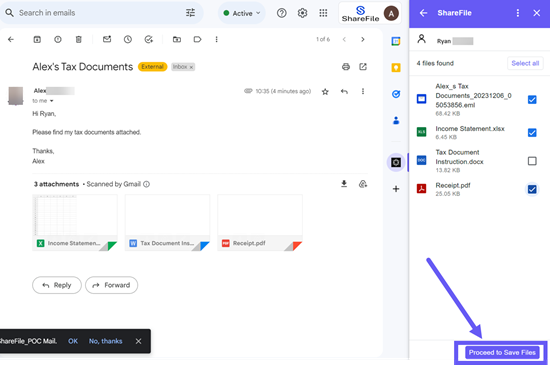Open Google apps grid
This screenshot has width=550, height=365.
[x=323, y=13]
